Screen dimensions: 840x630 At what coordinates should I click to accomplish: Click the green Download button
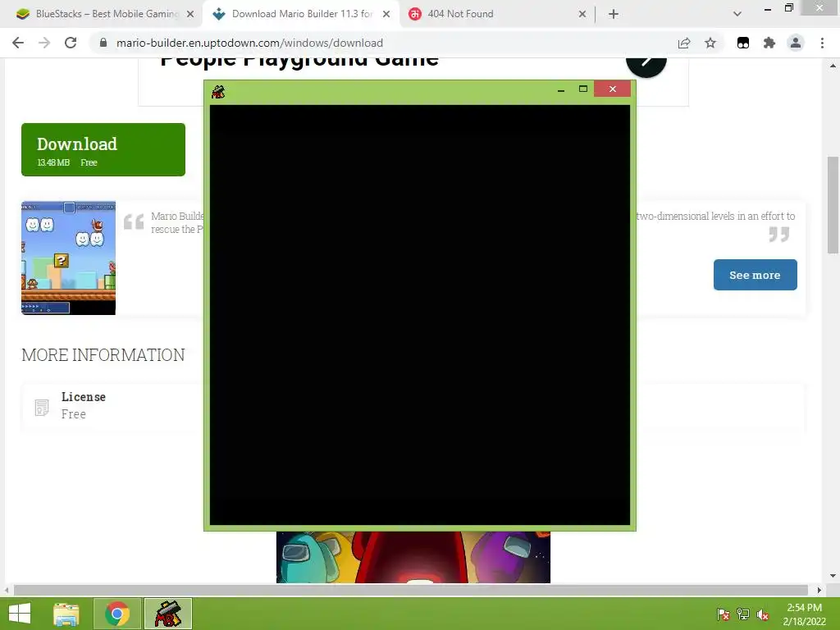coord(103,149)
